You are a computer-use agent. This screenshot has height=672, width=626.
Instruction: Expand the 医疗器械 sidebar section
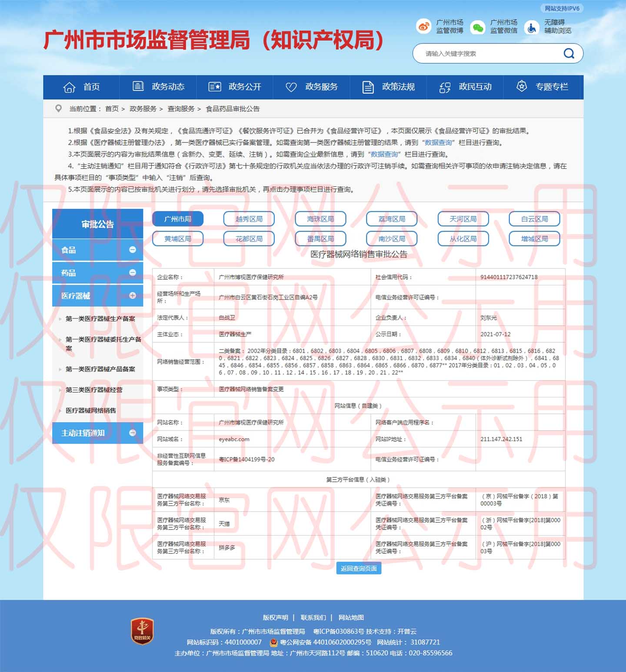133,295
